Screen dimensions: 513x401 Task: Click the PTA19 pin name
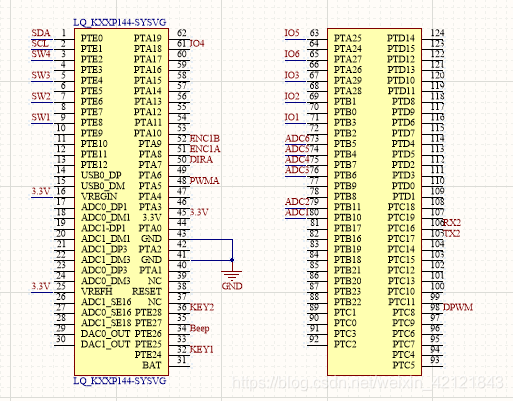148,38
